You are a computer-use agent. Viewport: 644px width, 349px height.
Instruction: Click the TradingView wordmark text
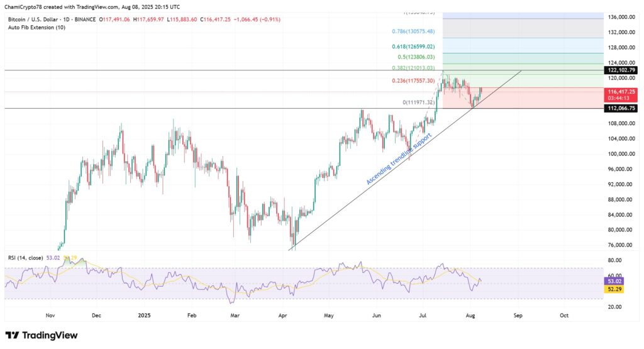coord(50,335)
